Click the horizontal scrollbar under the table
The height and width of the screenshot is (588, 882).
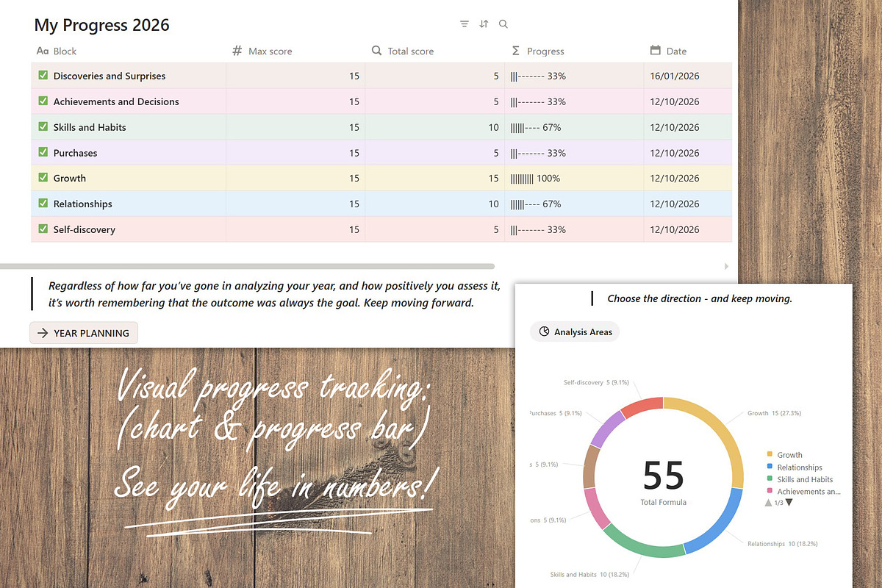(247, 266)
